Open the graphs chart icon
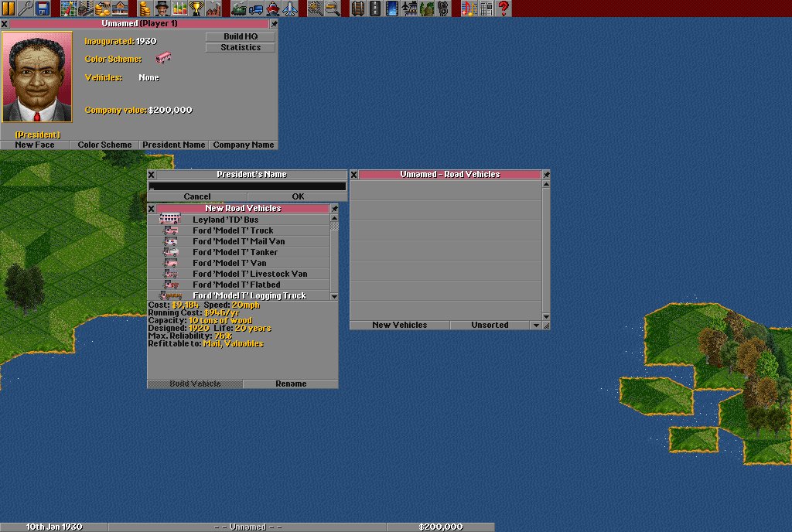 [x=179, y=8]
